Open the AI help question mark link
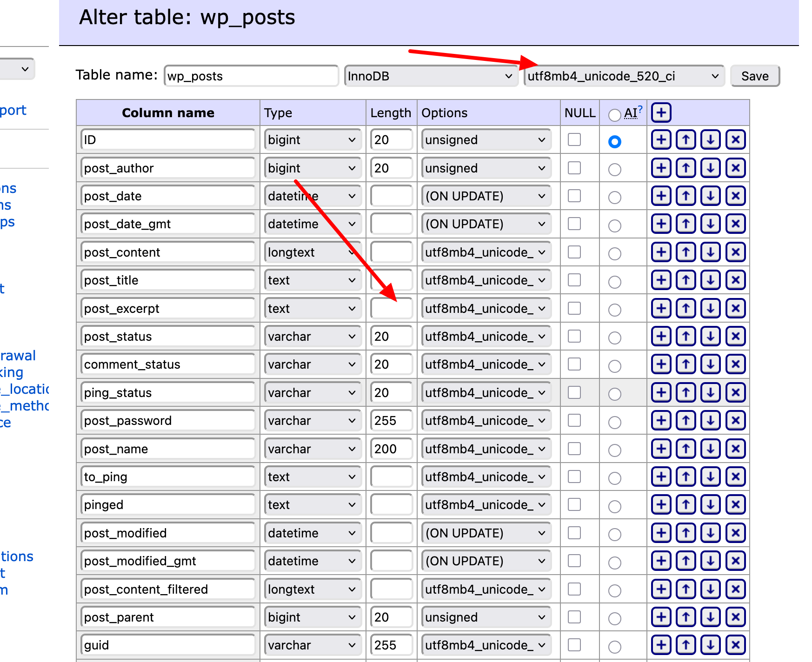812x662 pixels. (x=640, y=110)
